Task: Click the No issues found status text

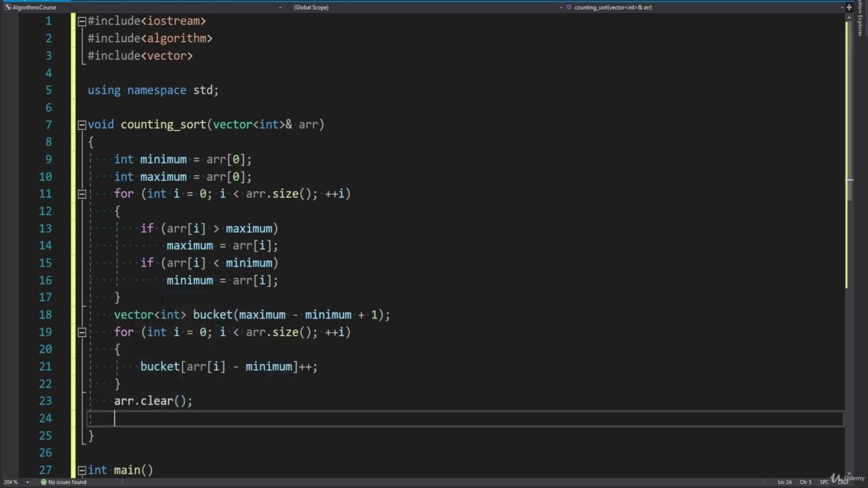Action: 67,483
